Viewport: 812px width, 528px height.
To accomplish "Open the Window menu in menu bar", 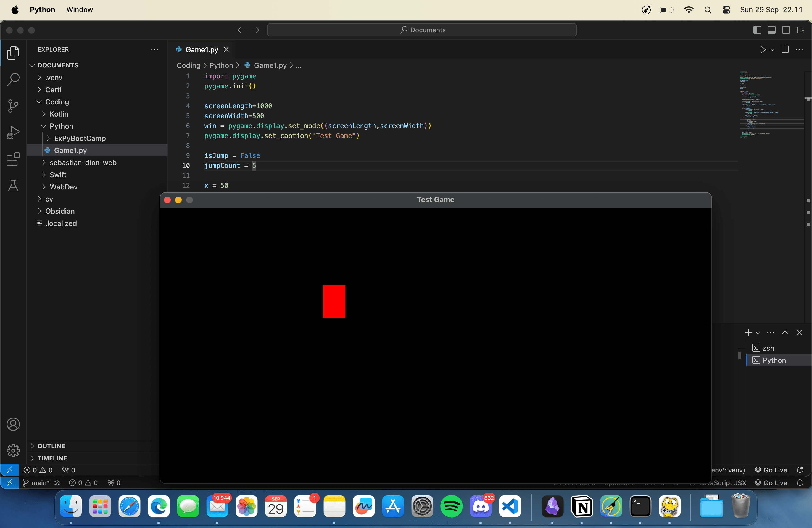I will point(79,10).
